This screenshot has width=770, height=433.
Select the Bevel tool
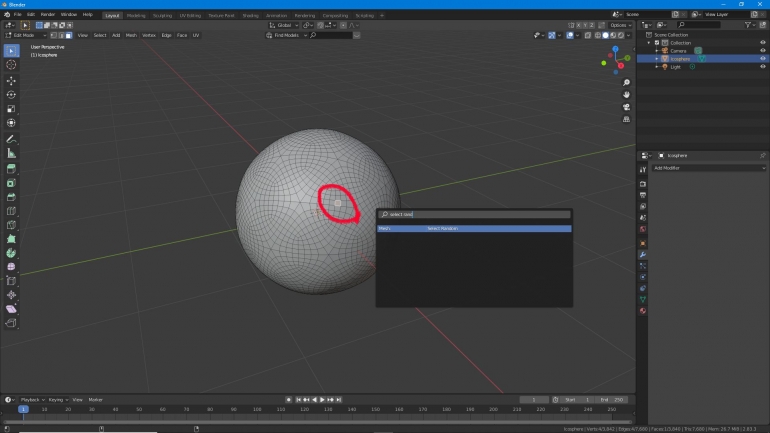tap(11, 197)
